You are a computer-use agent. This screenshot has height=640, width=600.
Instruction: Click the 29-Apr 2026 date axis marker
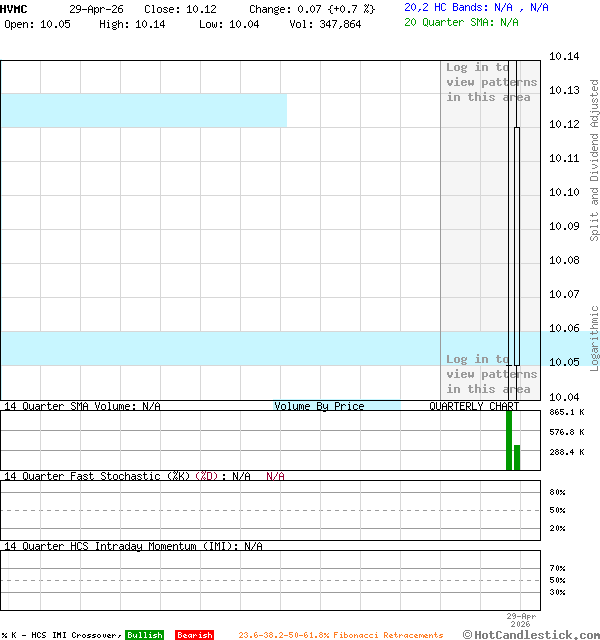(x=521, y=621)
